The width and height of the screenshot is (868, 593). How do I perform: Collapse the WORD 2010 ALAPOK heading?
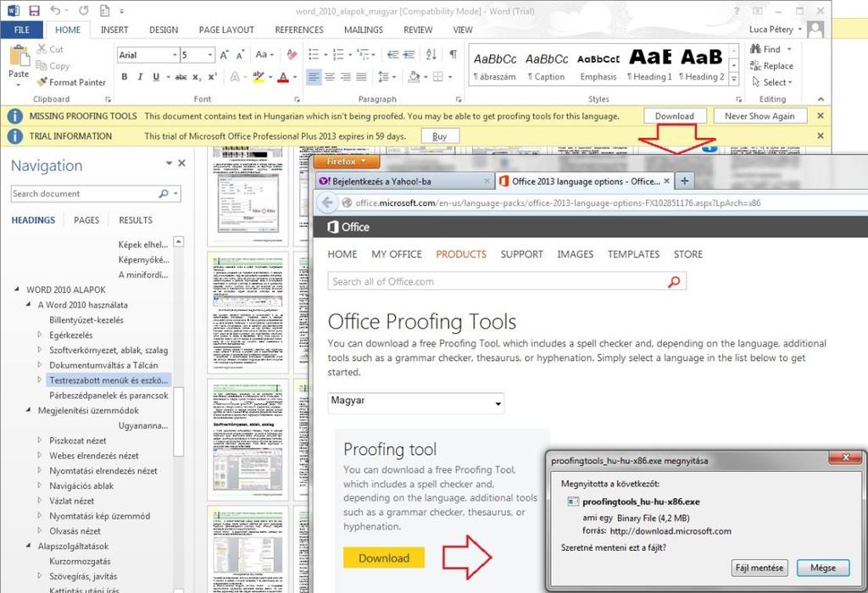[x=16, y=289]
